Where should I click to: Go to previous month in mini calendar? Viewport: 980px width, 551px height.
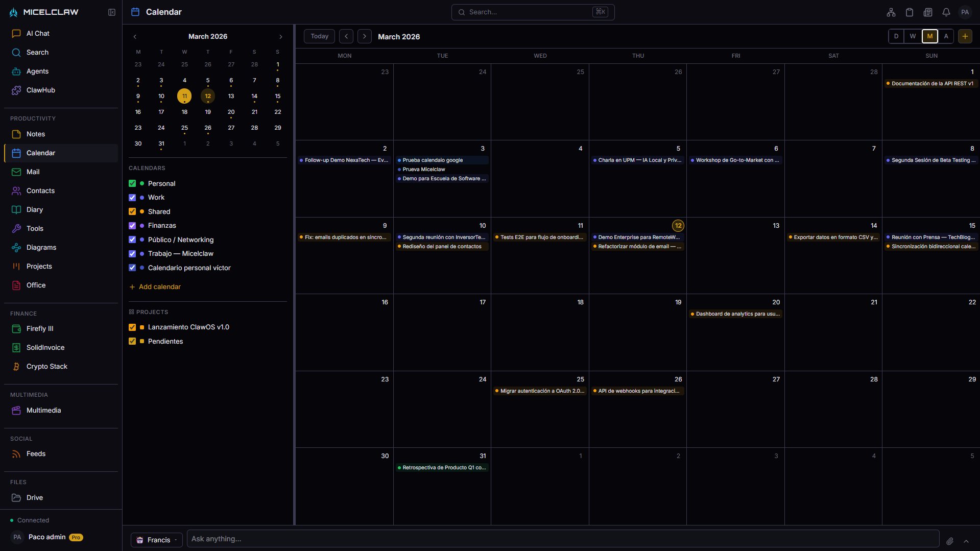135,36
